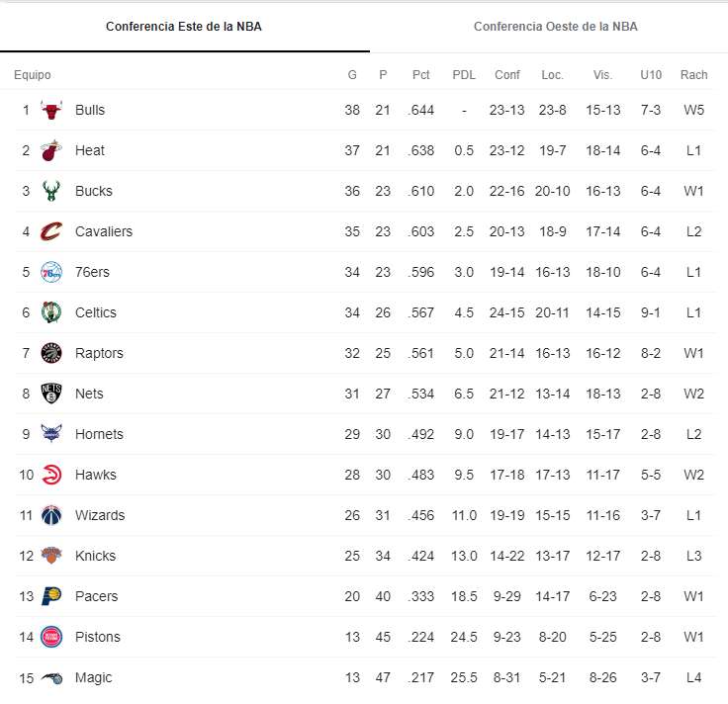
Task: Click the Raptors team logo
Action: [51, 353]
